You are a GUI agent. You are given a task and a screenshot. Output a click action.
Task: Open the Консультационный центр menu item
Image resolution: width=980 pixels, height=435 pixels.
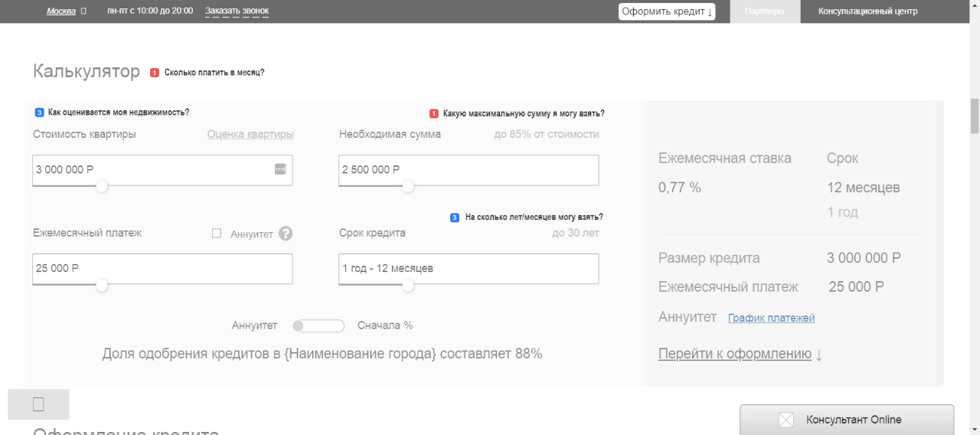(x=867, y=11)
